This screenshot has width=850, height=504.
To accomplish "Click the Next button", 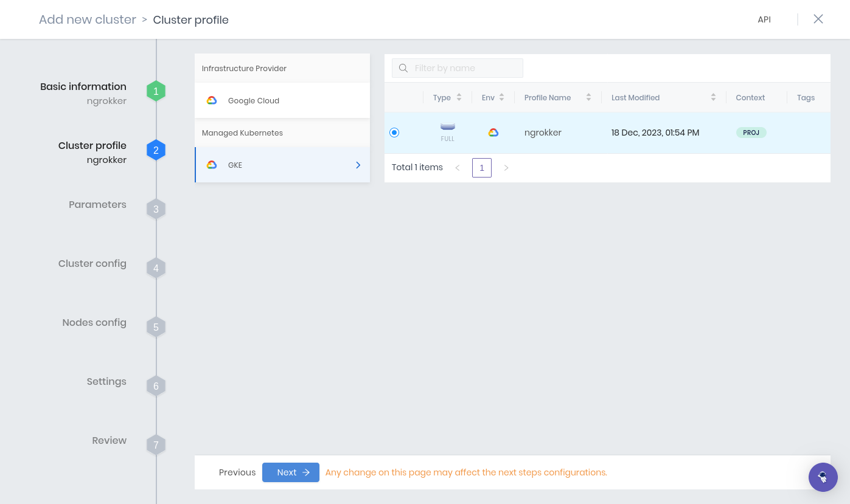I will (290, 472).
